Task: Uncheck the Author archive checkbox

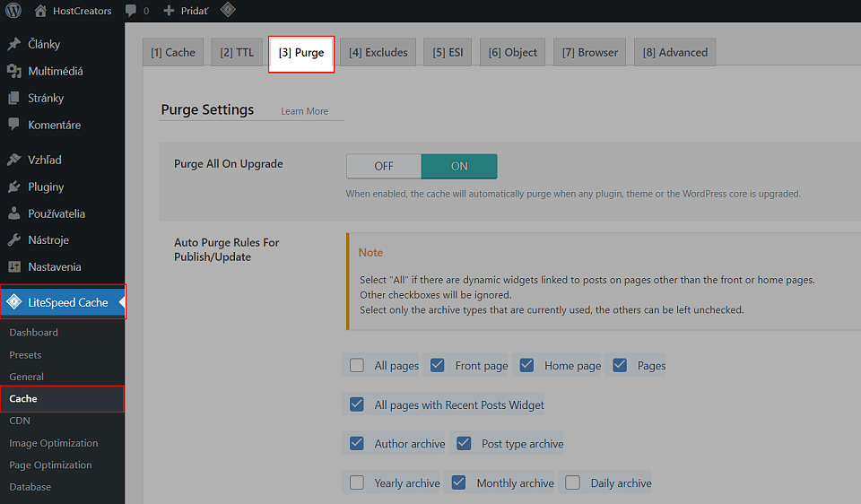Action: (357, 443)
